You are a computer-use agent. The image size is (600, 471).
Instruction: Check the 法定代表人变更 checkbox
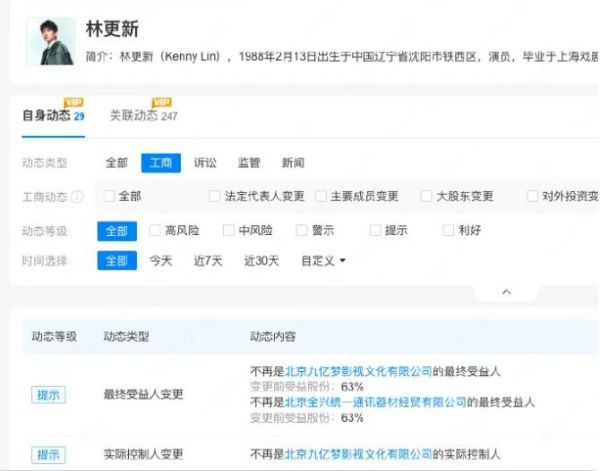[x=215, y=196]
